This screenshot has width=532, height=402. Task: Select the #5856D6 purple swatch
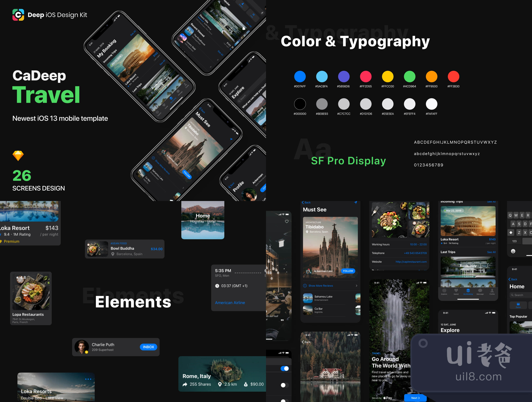click(344, 77)
